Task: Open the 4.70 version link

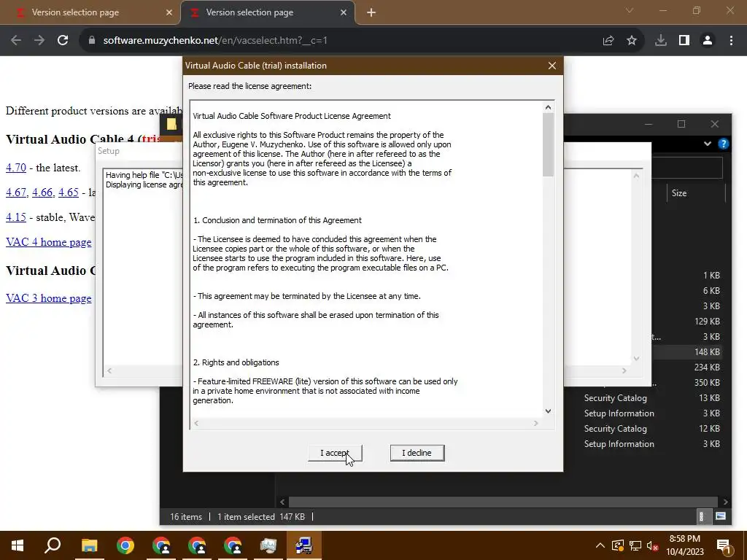Action: (16, 168)
